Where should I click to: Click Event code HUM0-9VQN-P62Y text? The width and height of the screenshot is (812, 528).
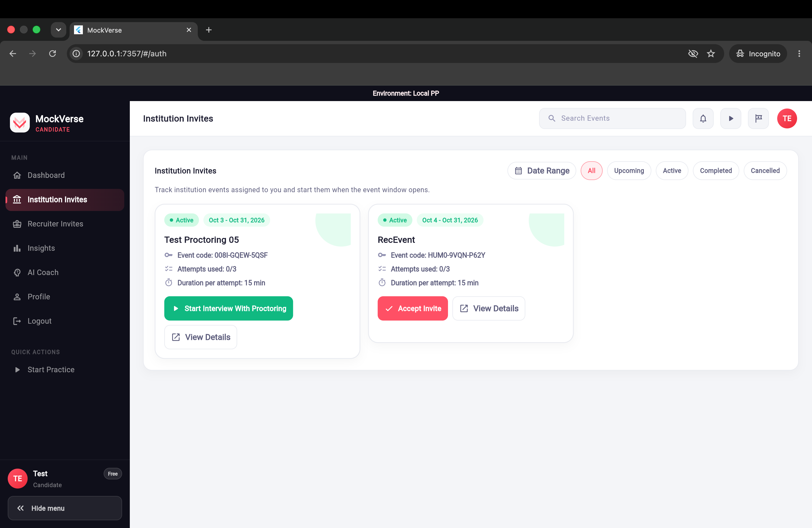coord(438,255)
